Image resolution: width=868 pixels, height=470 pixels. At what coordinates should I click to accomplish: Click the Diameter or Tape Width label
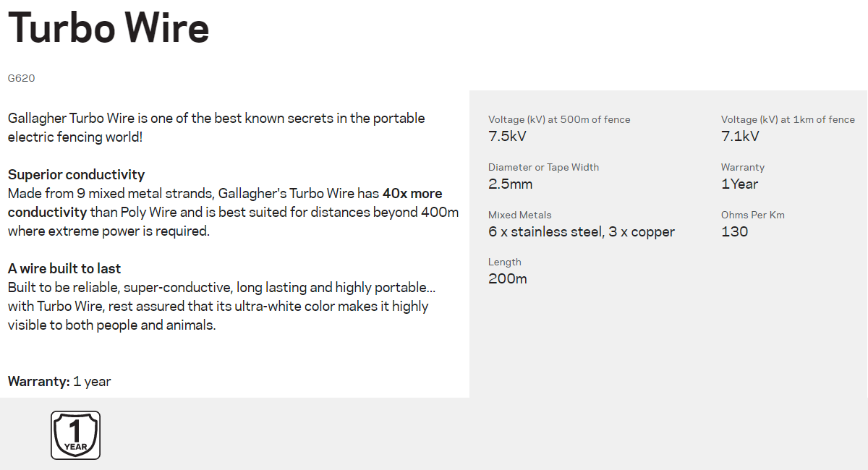(x=543, y=167)
